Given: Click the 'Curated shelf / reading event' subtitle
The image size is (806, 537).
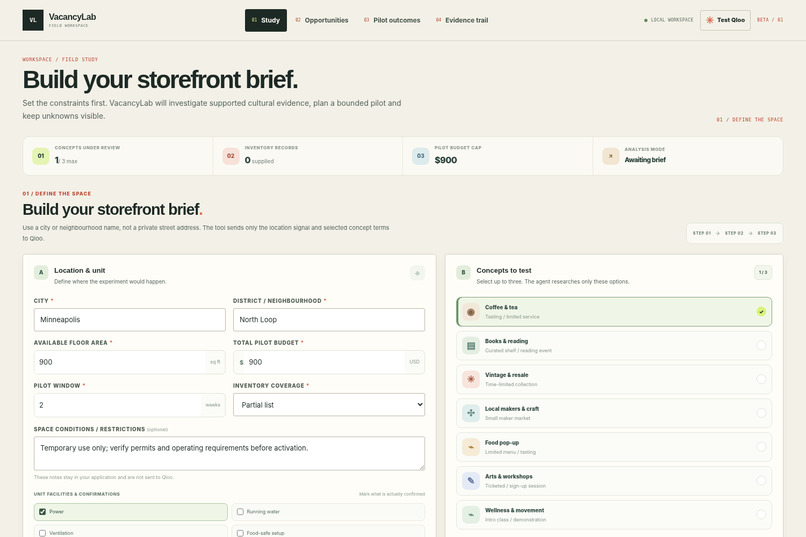Looking at the screenshot, I should pyautogui.click(x=518, y=351).
